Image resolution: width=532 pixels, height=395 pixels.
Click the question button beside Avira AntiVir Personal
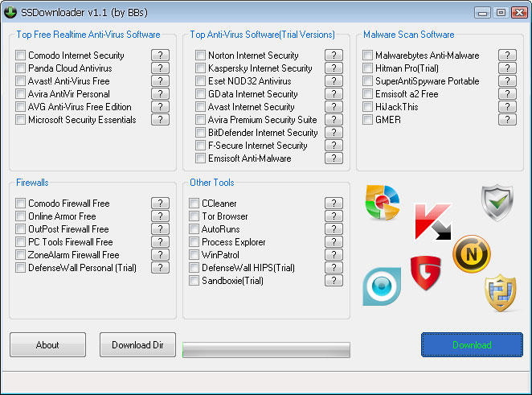(x=160, y=94)
